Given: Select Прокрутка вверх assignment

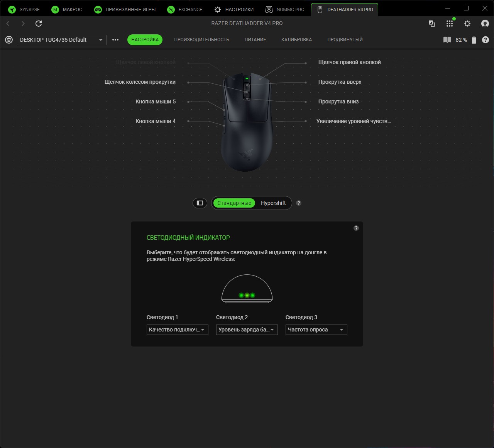Looking at the screenshot, I should tap(340, 82).
